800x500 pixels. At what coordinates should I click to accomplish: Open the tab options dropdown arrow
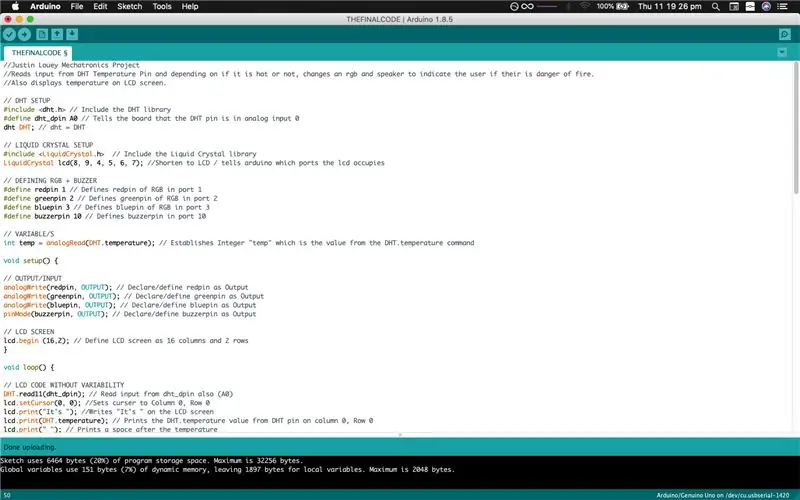[782, 52]
